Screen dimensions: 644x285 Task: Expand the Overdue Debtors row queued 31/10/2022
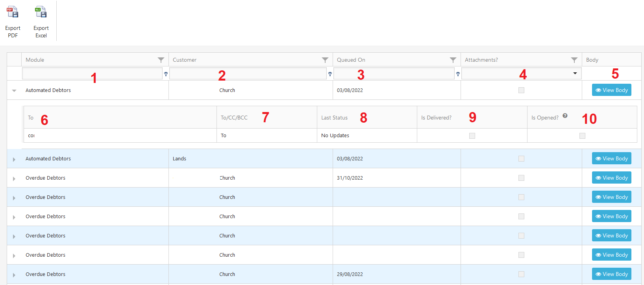tap(14, 178)
